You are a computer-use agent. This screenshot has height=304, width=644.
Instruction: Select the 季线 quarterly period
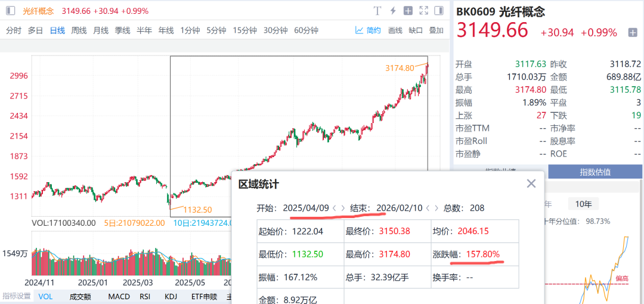click(122, 30)
